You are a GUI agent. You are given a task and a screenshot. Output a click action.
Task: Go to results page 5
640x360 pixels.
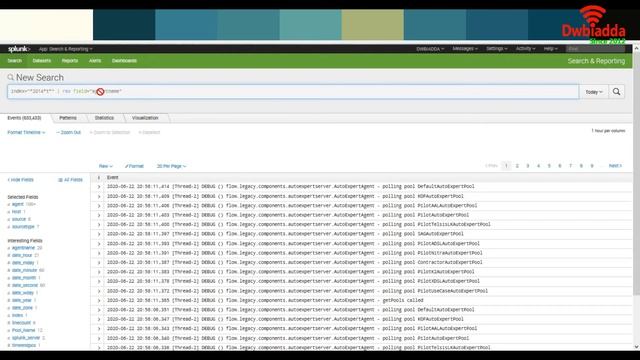tap(549, 166)
